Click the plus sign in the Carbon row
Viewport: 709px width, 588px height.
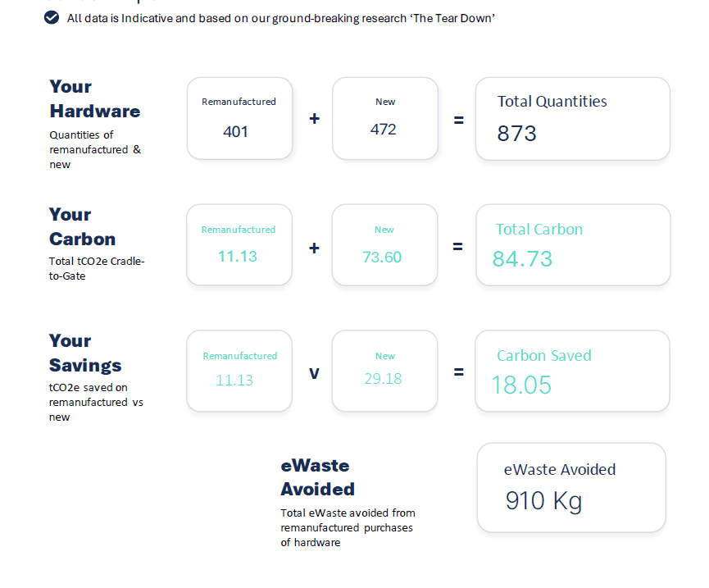314,248
